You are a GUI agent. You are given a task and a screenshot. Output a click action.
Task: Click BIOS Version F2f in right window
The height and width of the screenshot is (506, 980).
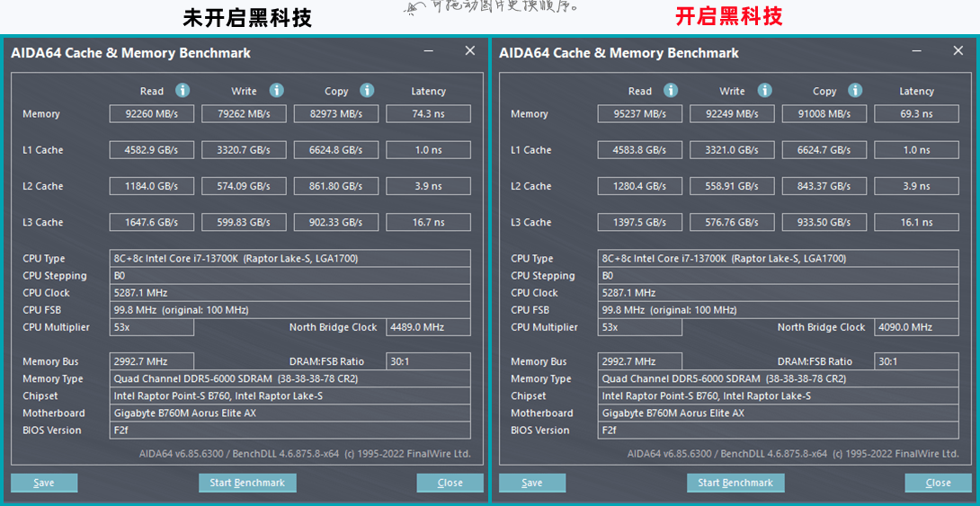[x=778, y=431]
